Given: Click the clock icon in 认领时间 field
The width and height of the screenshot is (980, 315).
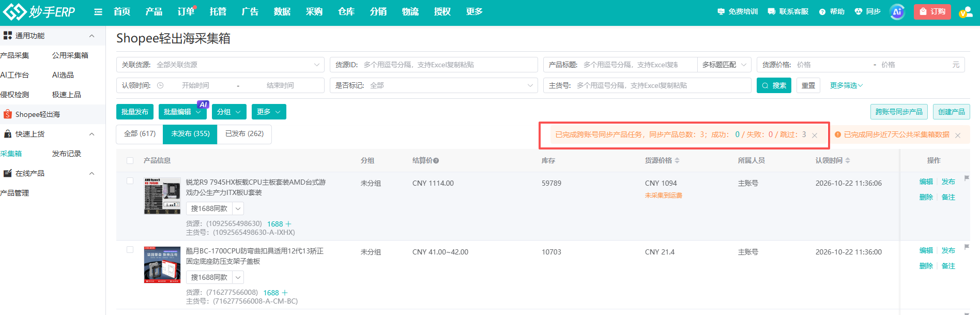Looking at the screenshot, I should 160,85.
